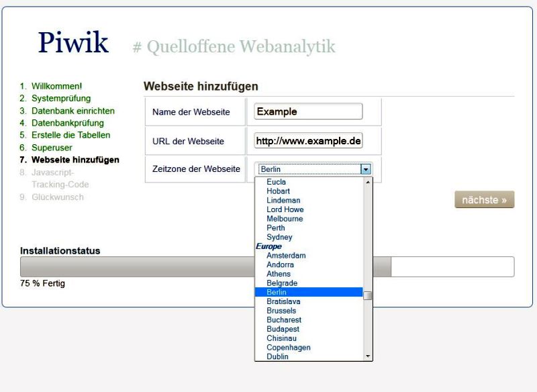
Task: Select highlighted Berlin option
Action: (309, 292)
